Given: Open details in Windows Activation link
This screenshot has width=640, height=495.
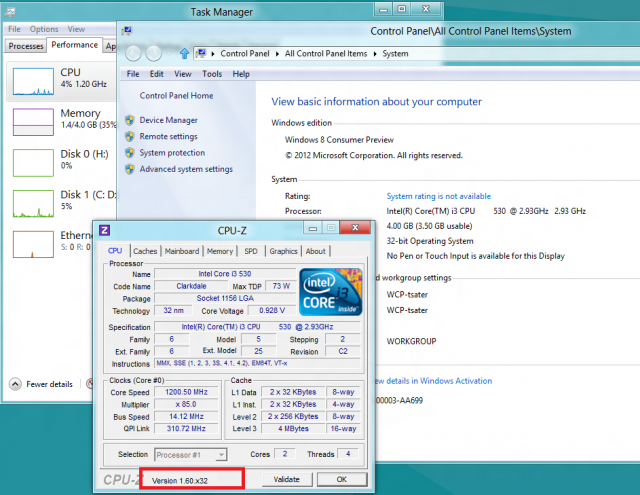Looking at the screenshot, I should pyautogui.click(x=433, y=381).
